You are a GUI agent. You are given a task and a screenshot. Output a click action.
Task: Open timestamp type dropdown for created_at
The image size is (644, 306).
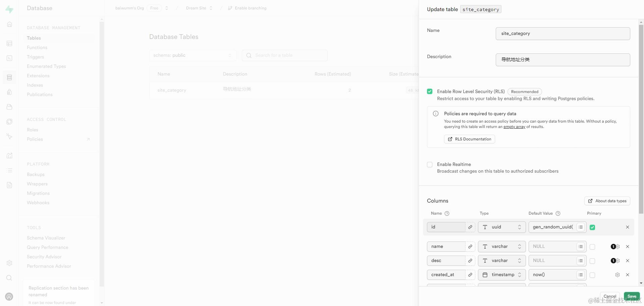coord(502,275)
